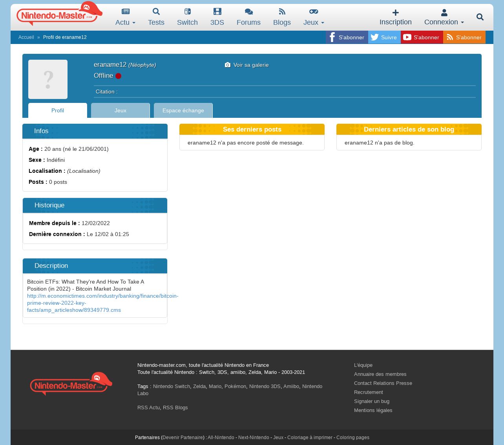Click the Nintendo 3DS tag link
504x445 pixels.
click(x=265, y=386)
